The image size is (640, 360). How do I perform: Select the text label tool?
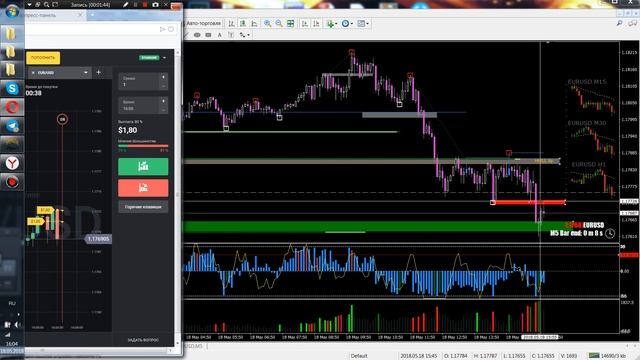pyautogui.click(x=231, y=35)
